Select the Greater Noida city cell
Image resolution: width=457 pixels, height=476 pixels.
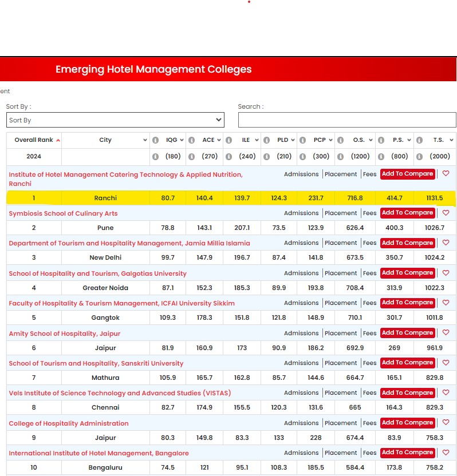click(x=105, y=288)
